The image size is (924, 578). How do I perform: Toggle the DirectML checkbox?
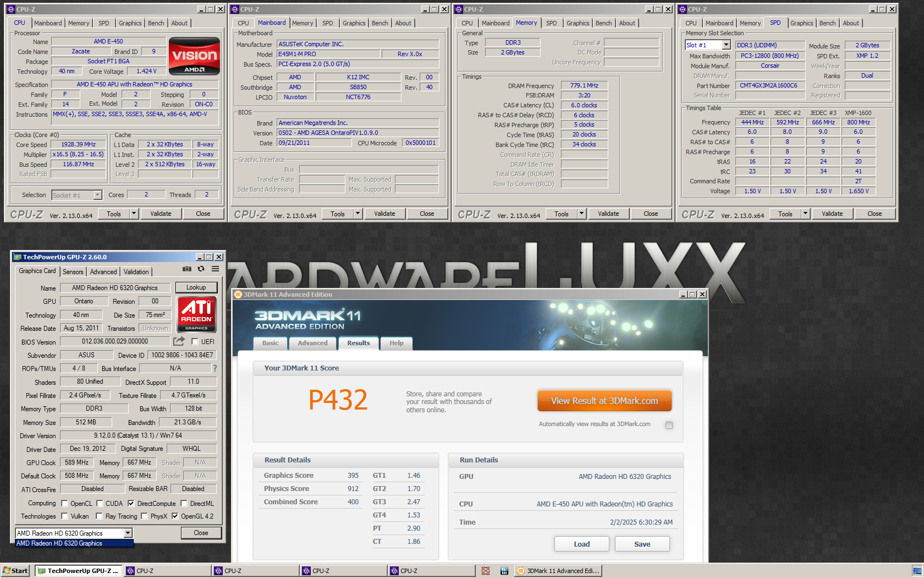(x=184, y=503)
